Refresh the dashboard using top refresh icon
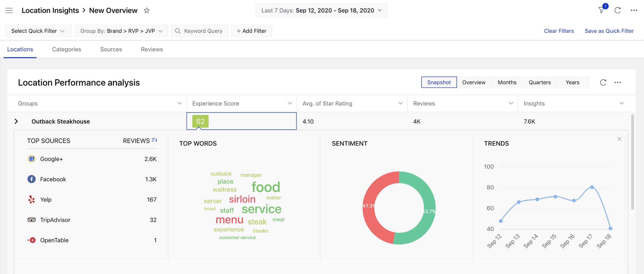Viewport: 644px width, 274px height. pyautogui.click(x=618, y=10)
